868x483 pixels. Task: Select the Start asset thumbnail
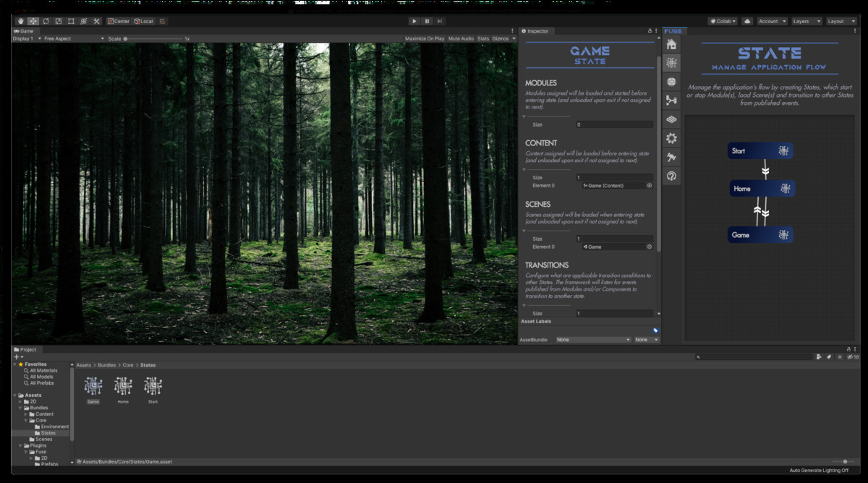(x=153, y=386)
